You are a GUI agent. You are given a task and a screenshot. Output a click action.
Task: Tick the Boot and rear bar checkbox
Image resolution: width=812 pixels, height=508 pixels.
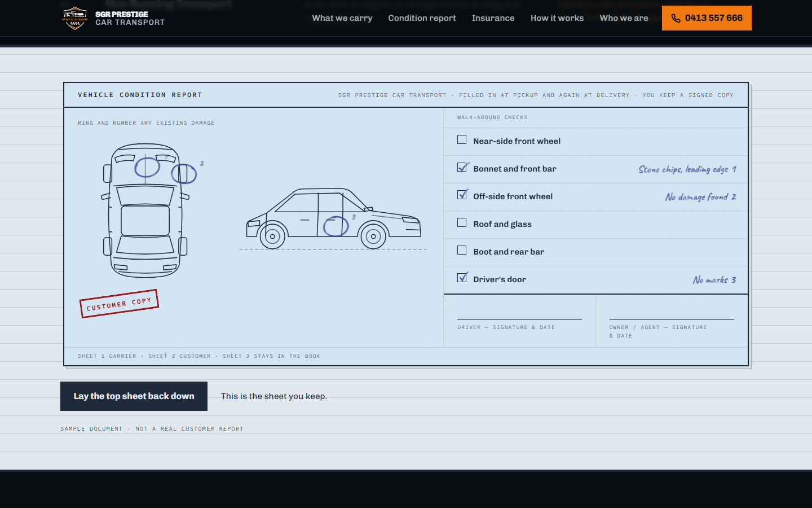click(462, 250)
